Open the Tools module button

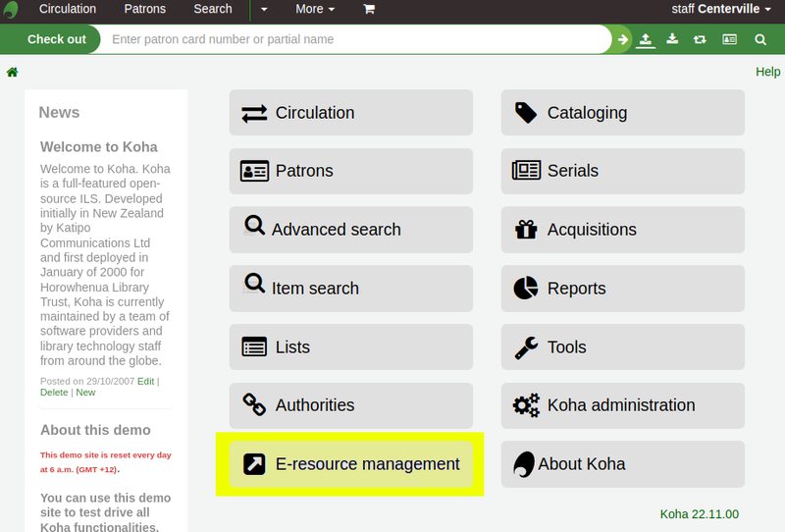click(623, 347)
